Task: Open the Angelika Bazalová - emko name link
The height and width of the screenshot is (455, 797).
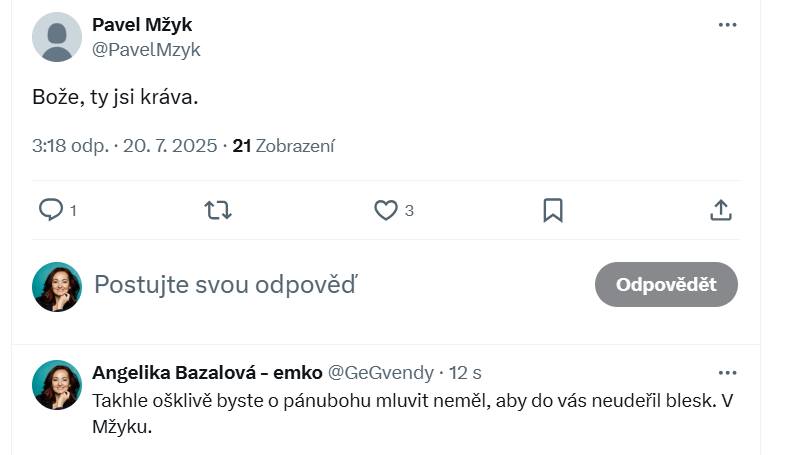Action: [x=207, y=372]
